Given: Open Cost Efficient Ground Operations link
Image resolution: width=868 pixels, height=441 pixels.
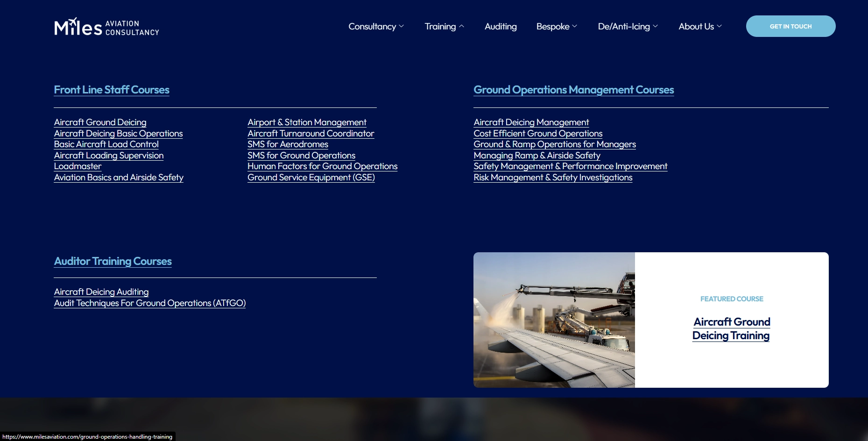Looking at the screenshot, I should tap(538, 134).
